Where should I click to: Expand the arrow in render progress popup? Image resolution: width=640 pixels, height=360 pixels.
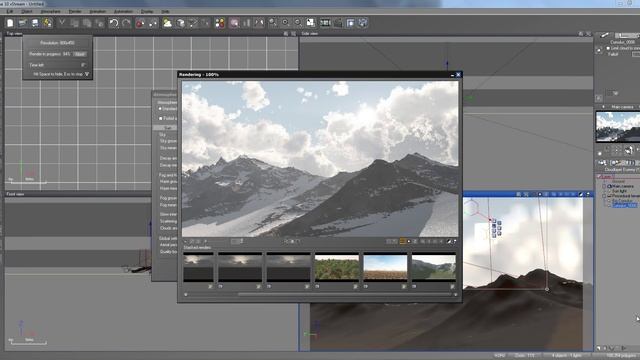coord(87,74)
